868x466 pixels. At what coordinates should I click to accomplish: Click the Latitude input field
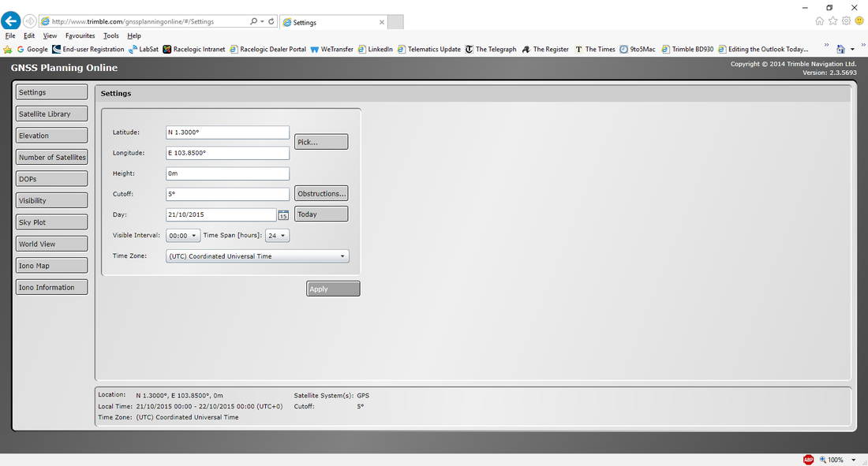tap(228, 132)
